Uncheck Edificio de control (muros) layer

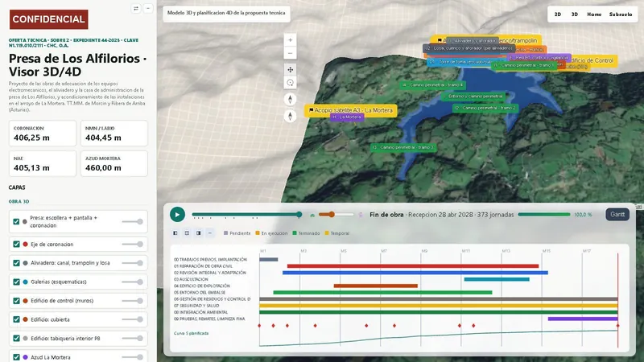pos(16,301)
